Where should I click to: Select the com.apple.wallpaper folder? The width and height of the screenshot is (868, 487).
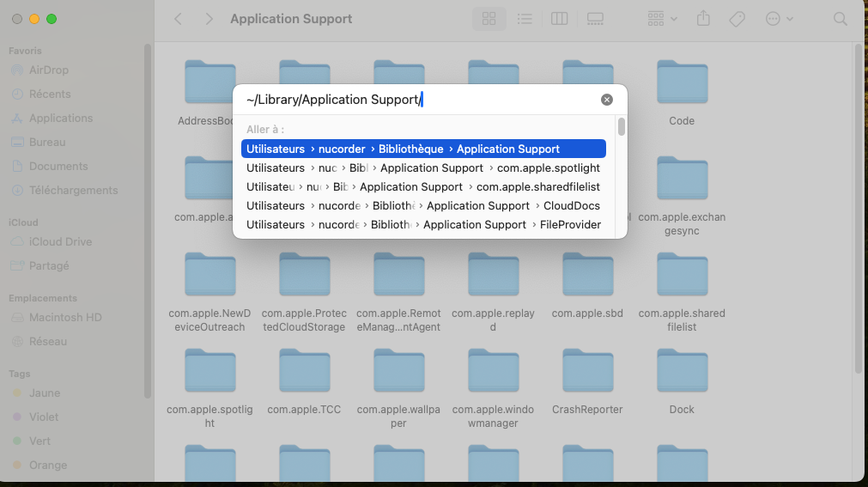point(399,371)
